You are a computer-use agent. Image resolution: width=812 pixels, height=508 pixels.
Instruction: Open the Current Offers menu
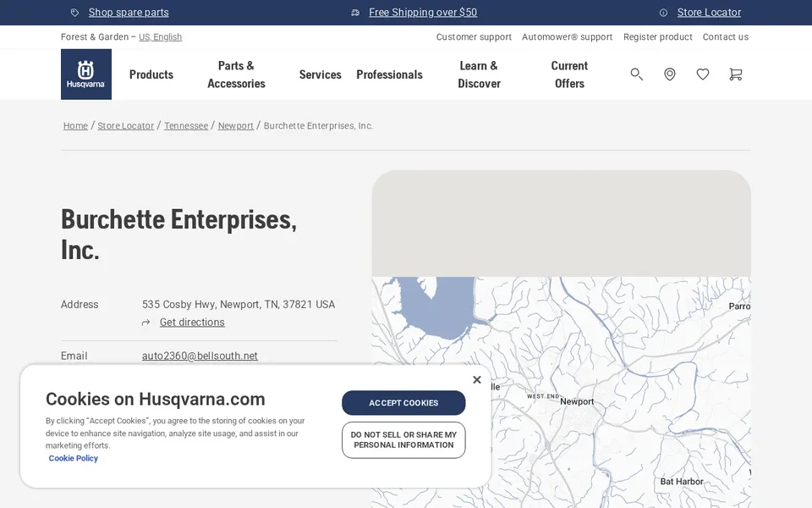click(x=569, y=75)
